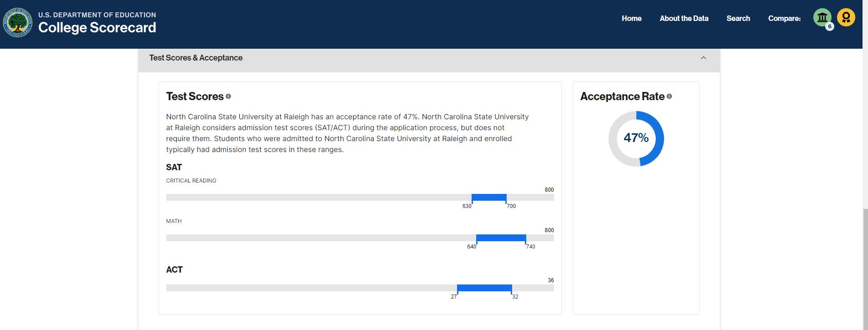868x330 pixels.
Task: Click the 47% acceptance rate donut chart
Action: 636,138
